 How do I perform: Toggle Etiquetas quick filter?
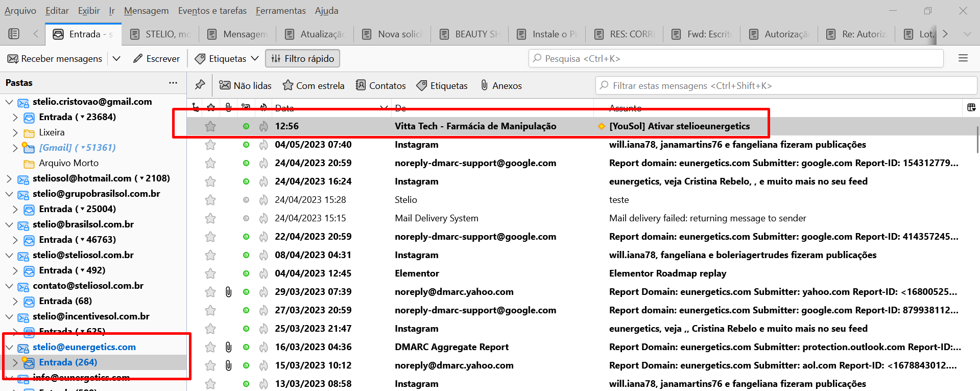pyautogui.click(x=442, y=85)
